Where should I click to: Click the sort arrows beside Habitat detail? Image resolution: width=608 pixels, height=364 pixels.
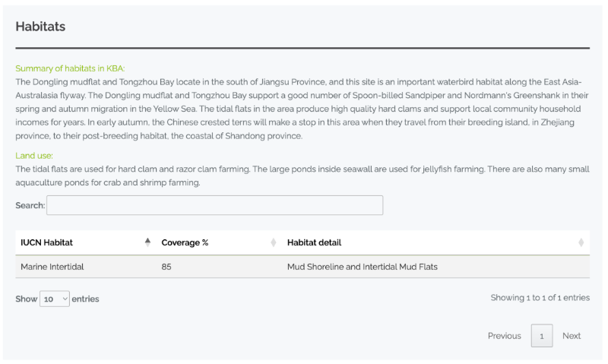pos(581,242)
